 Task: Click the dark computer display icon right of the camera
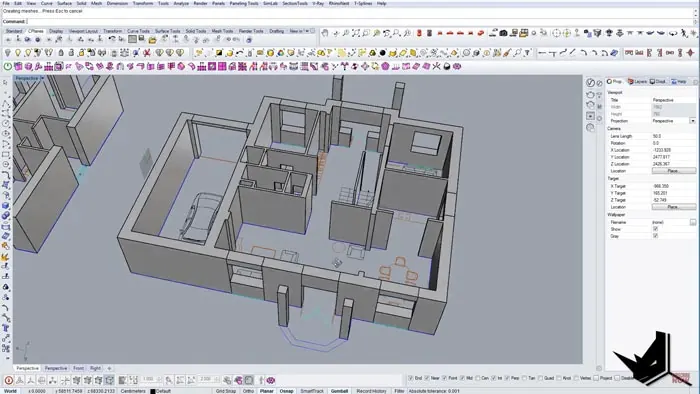(x=514, y=33)
